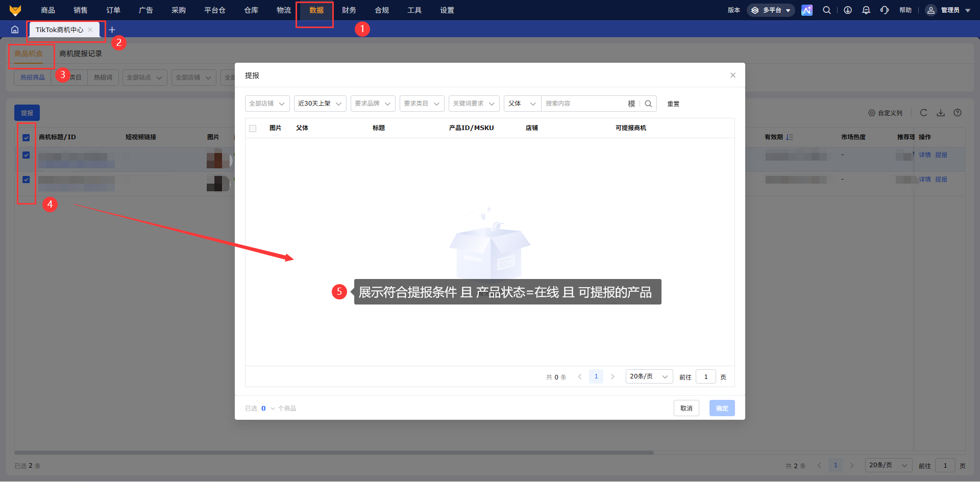Open 要求类目 dropdown
980x482 pixels.
[422, 104]
